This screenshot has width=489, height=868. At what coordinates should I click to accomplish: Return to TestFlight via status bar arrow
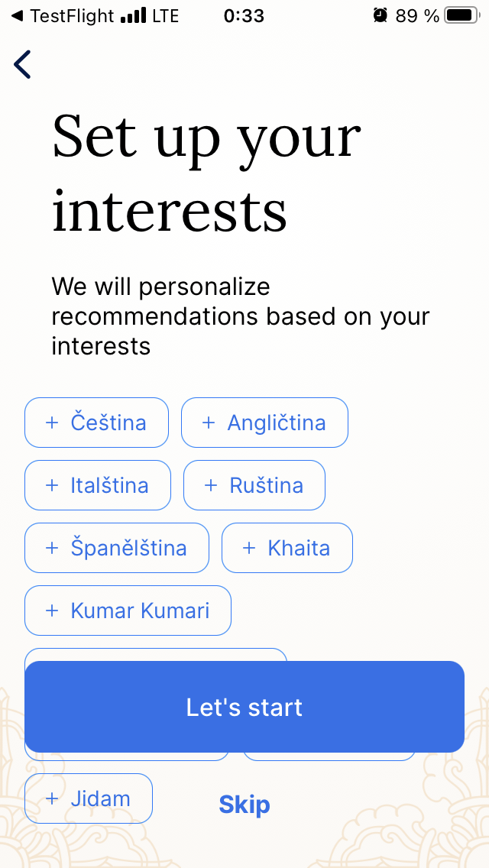click(17, 15)
